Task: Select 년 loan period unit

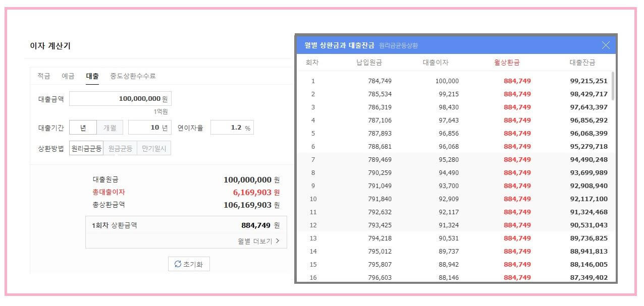Action: coord(83,128)
